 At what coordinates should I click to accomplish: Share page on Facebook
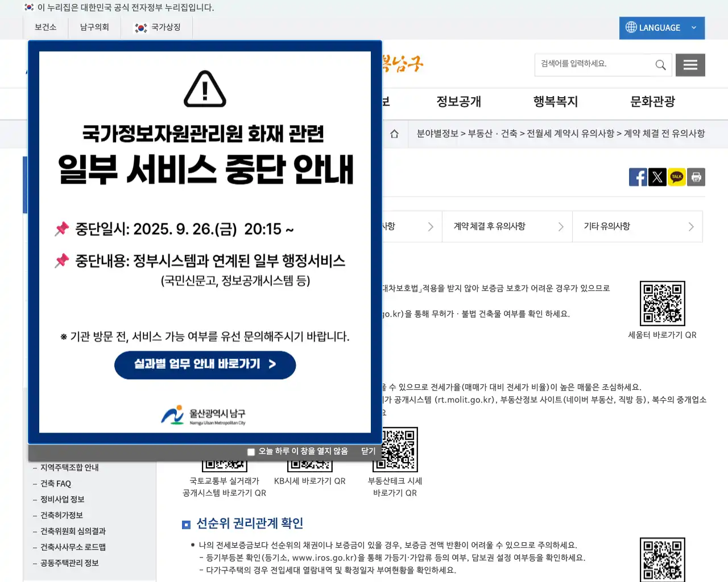coord(638,177)
